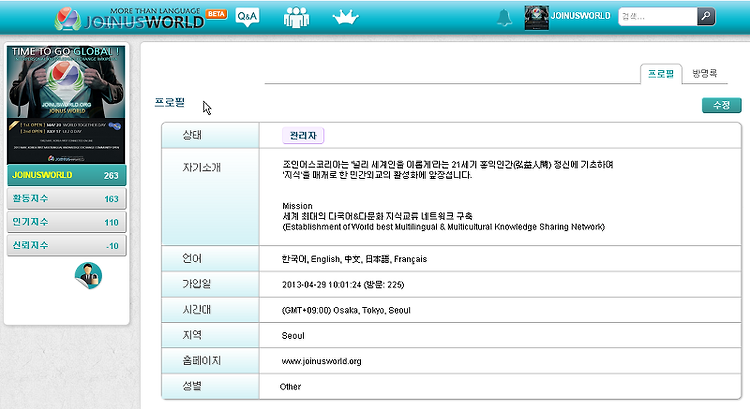Click the administrator badge icon in sidebar

(x=88, y=276)
